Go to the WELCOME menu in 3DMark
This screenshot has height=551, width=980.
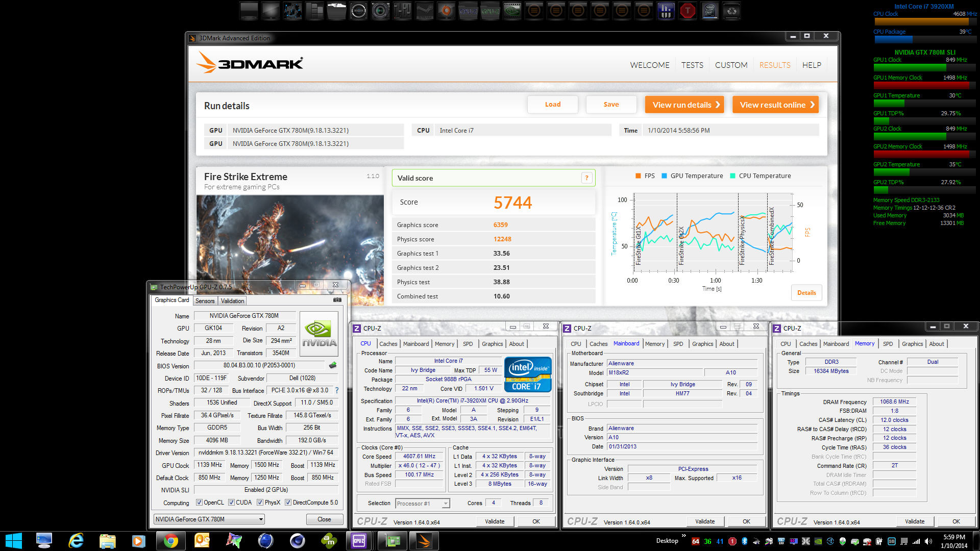(649, 65)
